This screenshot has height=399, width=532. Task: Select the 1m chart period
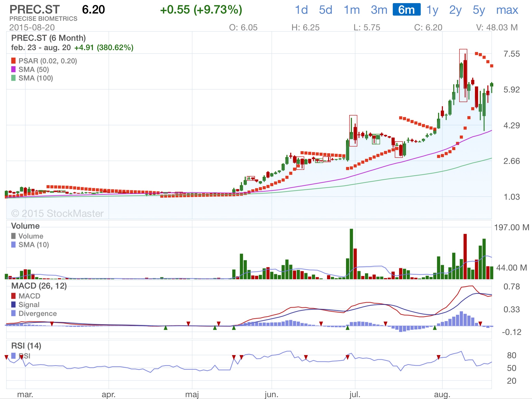point(352,10)
